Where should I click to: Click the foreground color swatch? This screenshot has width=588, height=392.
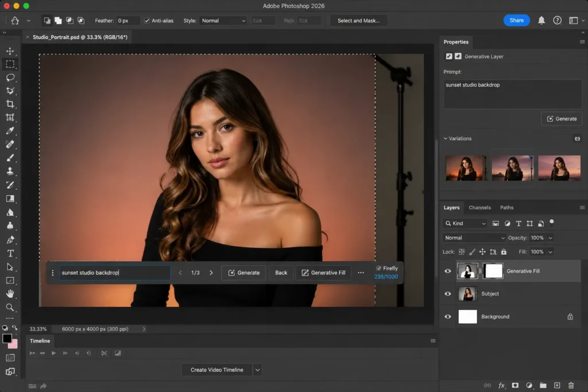7,339
